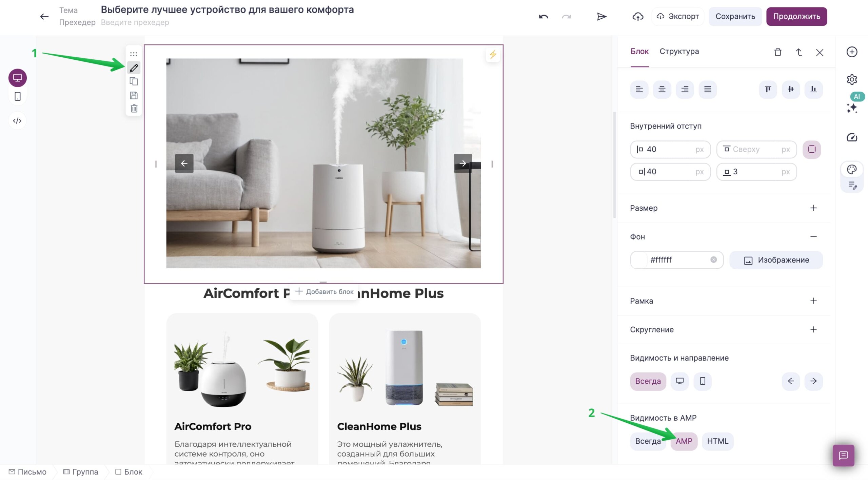Click the edit (pencil) icon on block
The height and width of the screenshot is (480, 868).
[x=134, y=68]
